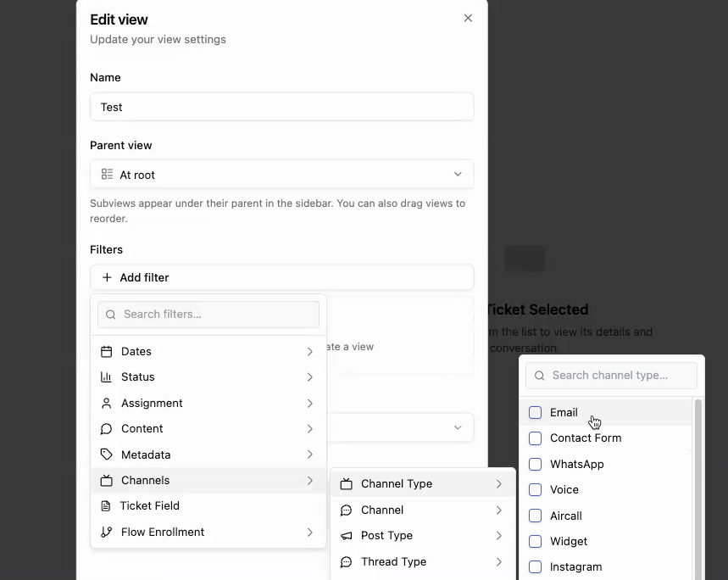This screenshot has width=728, height=580.
Task: Click the person icon beside Assignment
Action: (x=107, y=404)
